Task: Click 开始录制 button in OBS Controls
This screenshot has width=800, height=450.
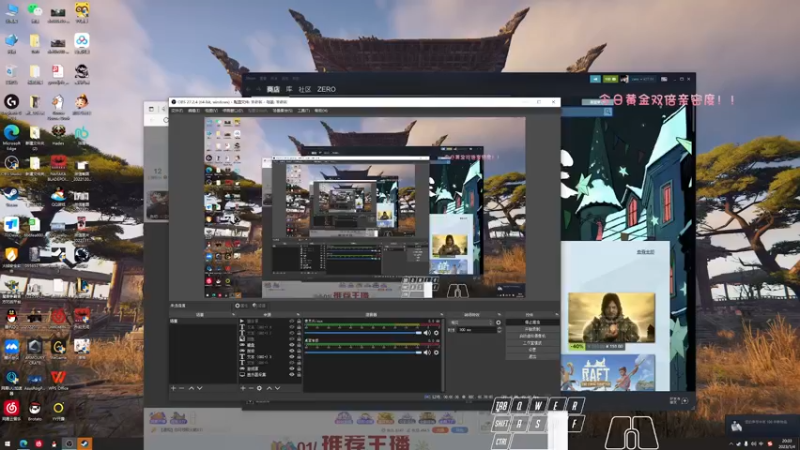Action: 532,330
